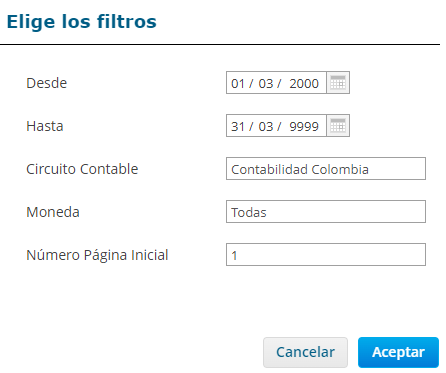Click the Cancelar button
446x373 pixels.
[305, 352]
